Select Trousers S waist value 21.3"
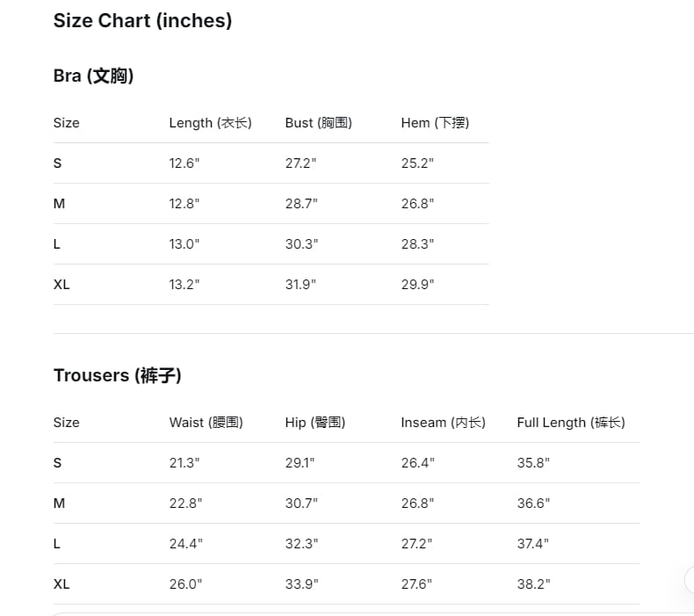694x616 pixels. (x=184, y=463)
